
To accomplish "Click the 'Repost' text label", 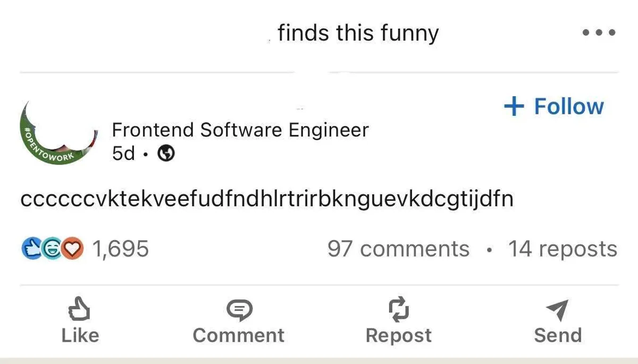I will [398, 335].
